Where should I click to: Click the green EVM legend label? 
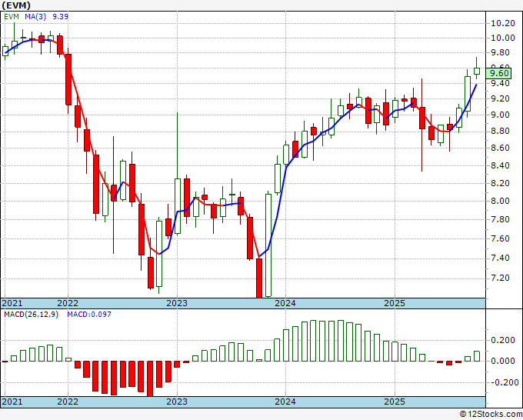[12, 17]
